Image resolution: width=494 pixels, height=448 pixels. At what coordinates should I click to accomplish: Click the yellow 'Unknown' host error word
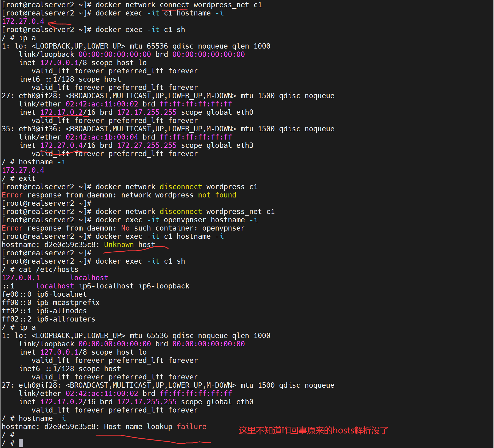(119, 245)
